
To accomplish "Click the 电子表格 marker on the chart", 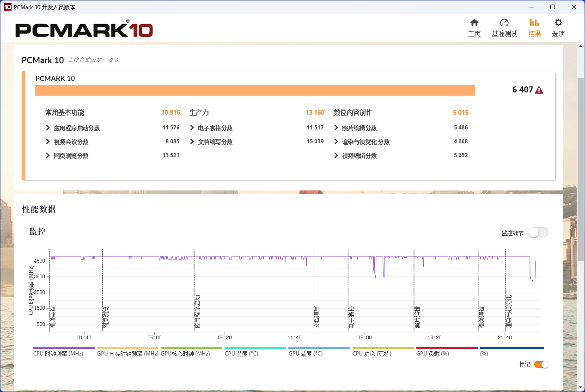I will (x=351, y=317).
